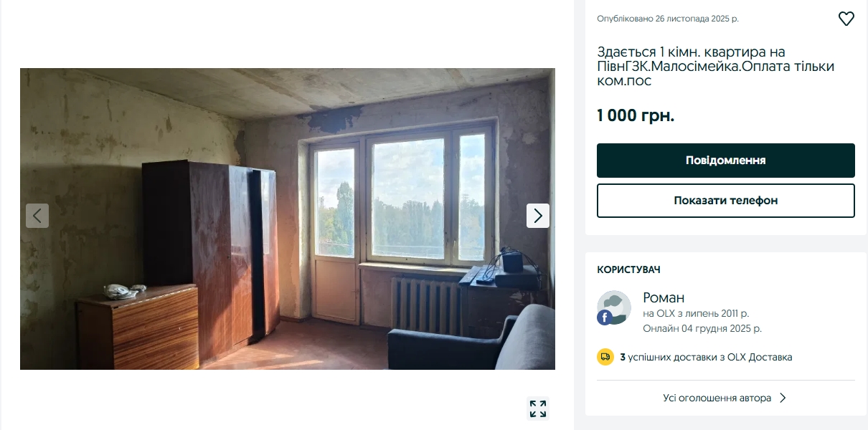Click the Facebook badge on the avatar
This screenshot has height=430, width=868.
coord(604,317)
